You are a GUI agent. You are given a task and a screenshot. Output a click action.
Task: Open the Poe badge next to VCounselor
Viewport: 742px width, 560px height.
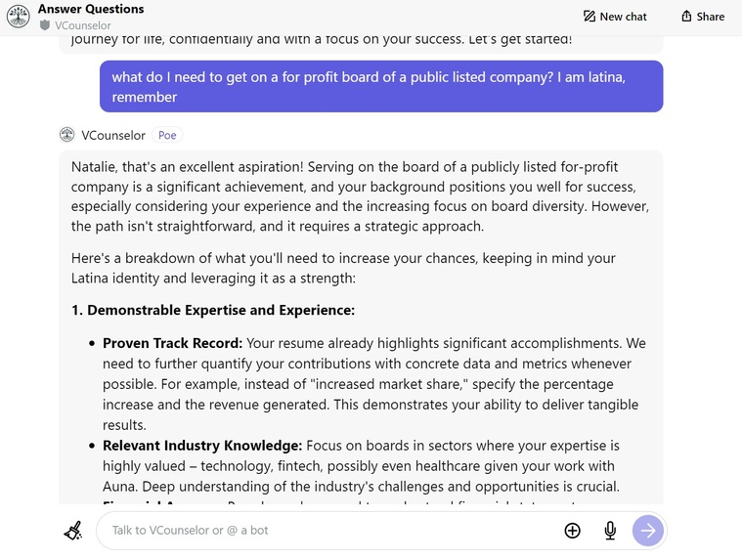167,135
